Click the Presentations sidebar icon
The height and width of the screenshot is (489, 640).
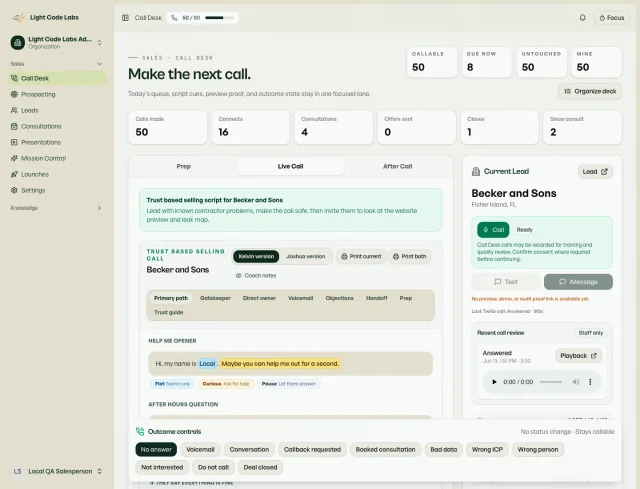pos(14,142)
